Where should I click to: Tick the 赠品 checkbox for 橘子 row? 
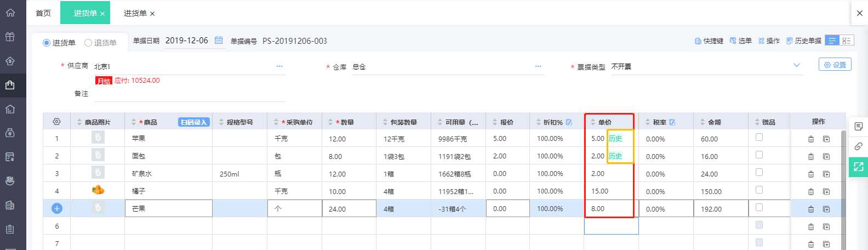[x=759, y=190]
